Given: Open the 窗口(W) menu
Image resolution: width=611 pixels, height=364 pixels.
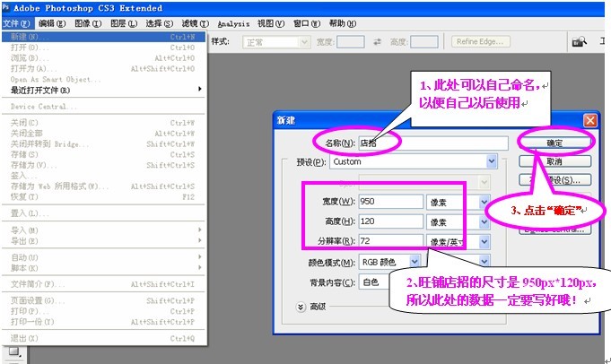Looking at the screenshot, I should click(307, 23).
